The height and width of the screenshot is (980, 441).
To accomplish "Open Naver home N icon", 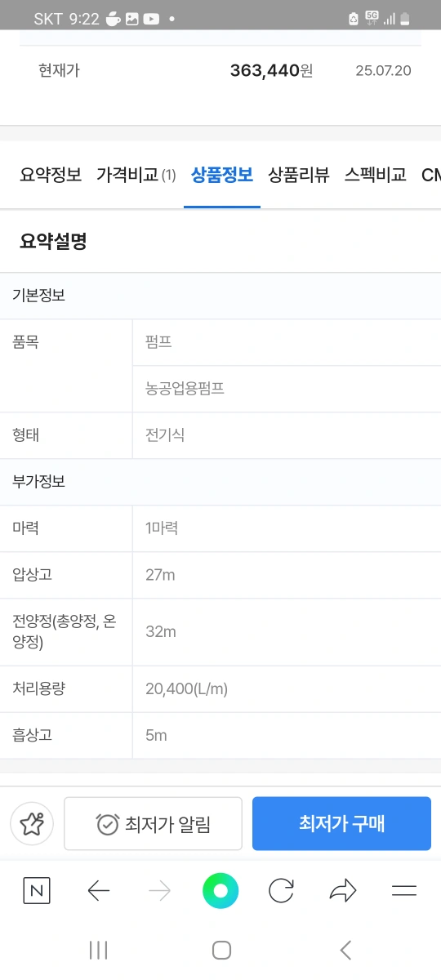I will click(37, 891).
